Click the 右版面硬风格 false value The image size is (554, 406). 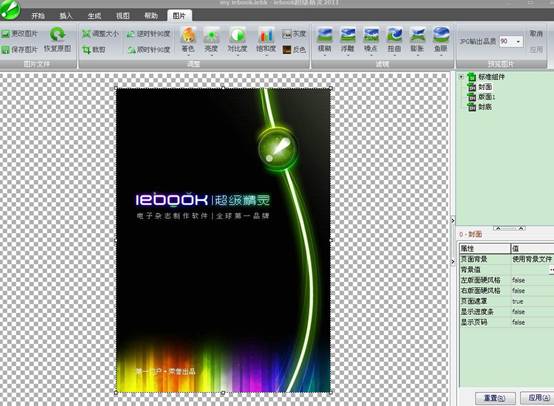pos(532,291)
